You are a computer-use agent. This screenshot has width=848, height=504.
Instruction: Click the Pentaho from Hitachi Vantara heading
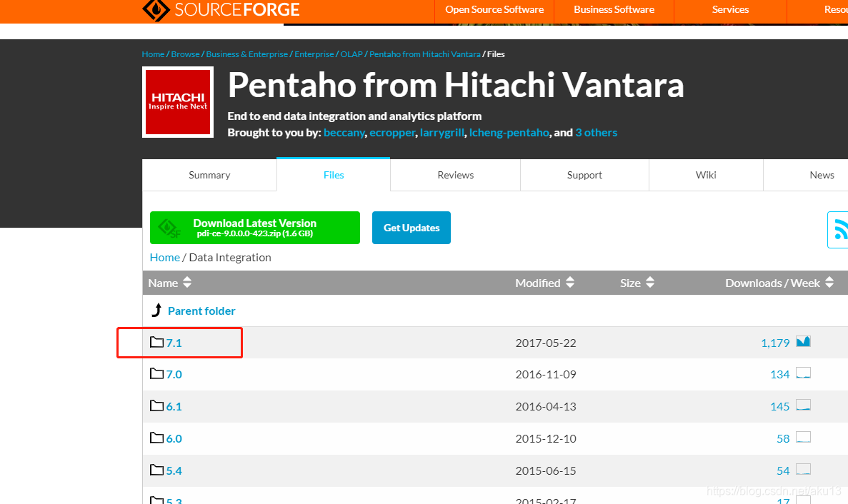point(456,86)
